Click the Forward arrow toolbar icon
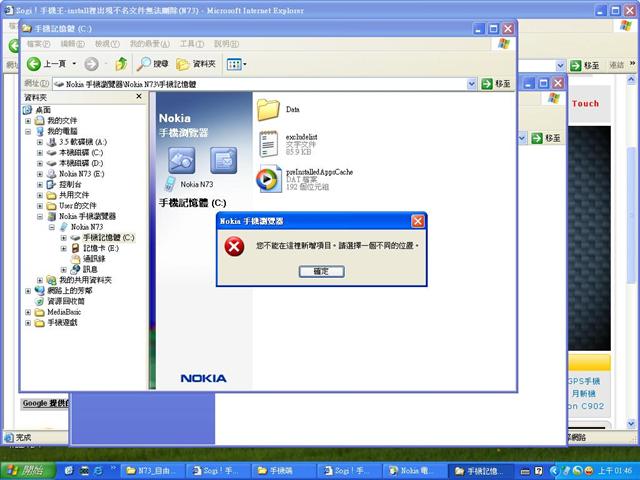This screenshot has height=480, width=640. pos(91,64)
